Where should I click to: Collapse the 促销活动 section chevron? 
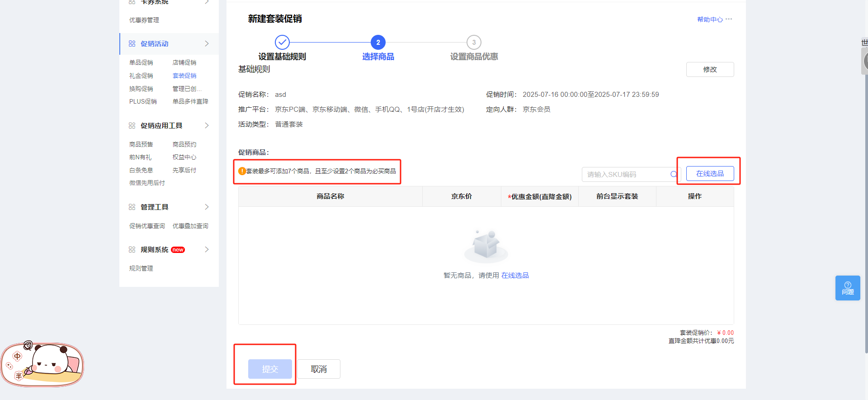[207, 43]
